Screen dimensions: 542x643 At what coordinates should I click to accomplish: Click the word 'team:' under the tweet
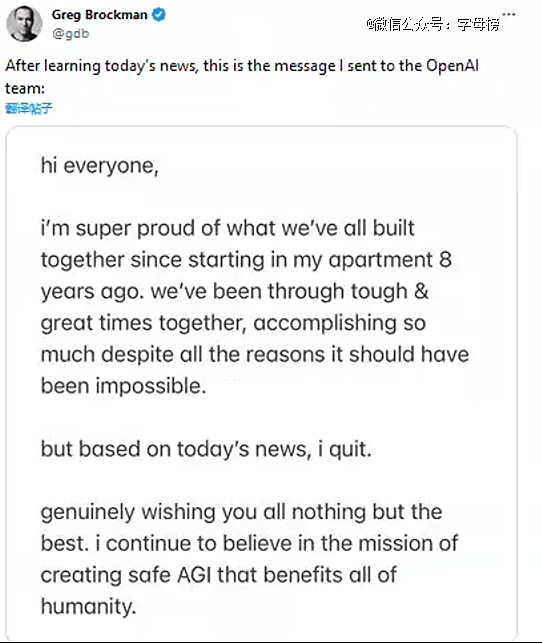tap(25, 88)
